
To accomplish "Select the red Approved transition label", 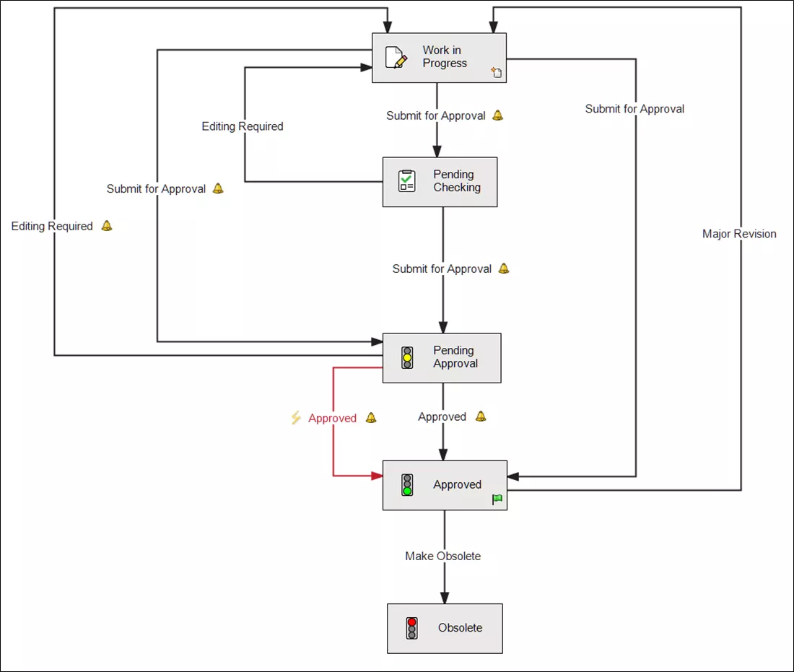I will (332, 418).
